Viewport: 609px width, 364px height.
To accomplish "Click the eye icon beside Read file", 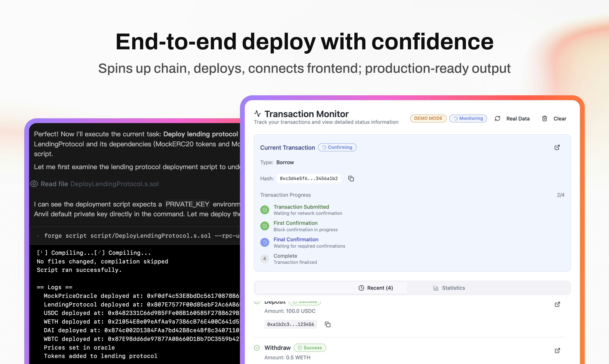I will click(34, 184).
